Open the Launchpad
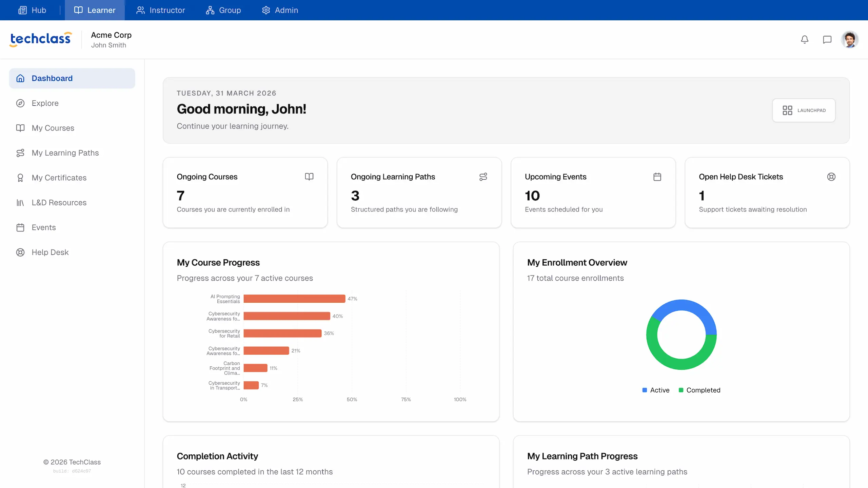The width and height of the screenshot is (868, 488). pos(804,110)
